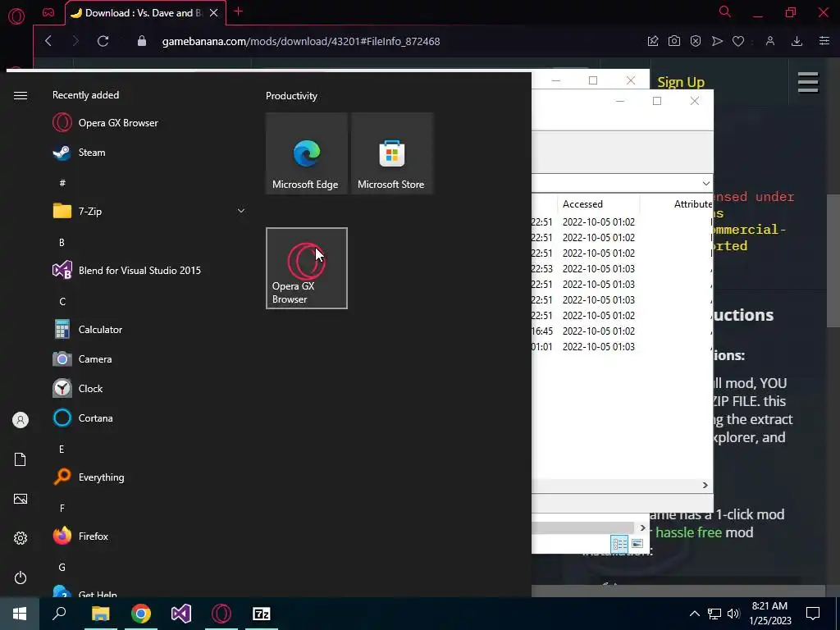
Task: Click the Sign Up link
Action: click(x=681, y=82)
